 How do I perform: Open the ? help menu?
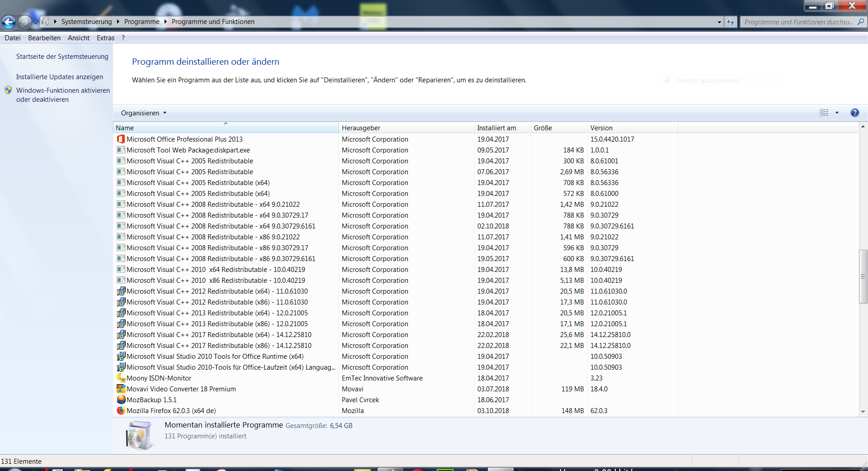[x=123, y=38]
